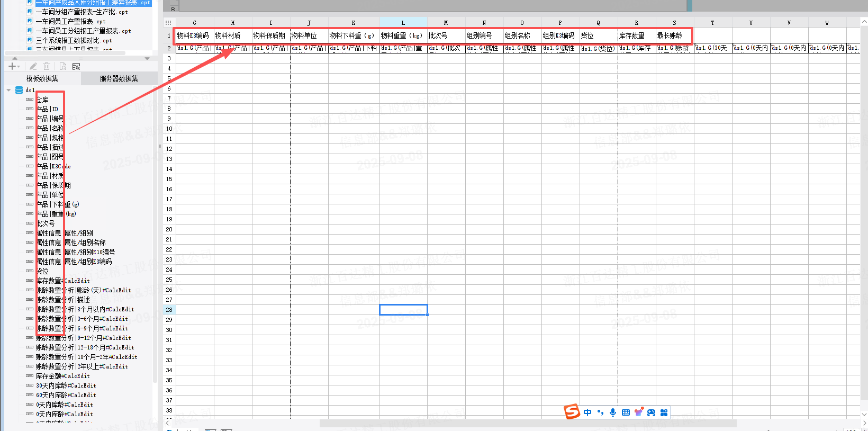
Task: Click the dataset connection settings icon
Action: point(76,66)
